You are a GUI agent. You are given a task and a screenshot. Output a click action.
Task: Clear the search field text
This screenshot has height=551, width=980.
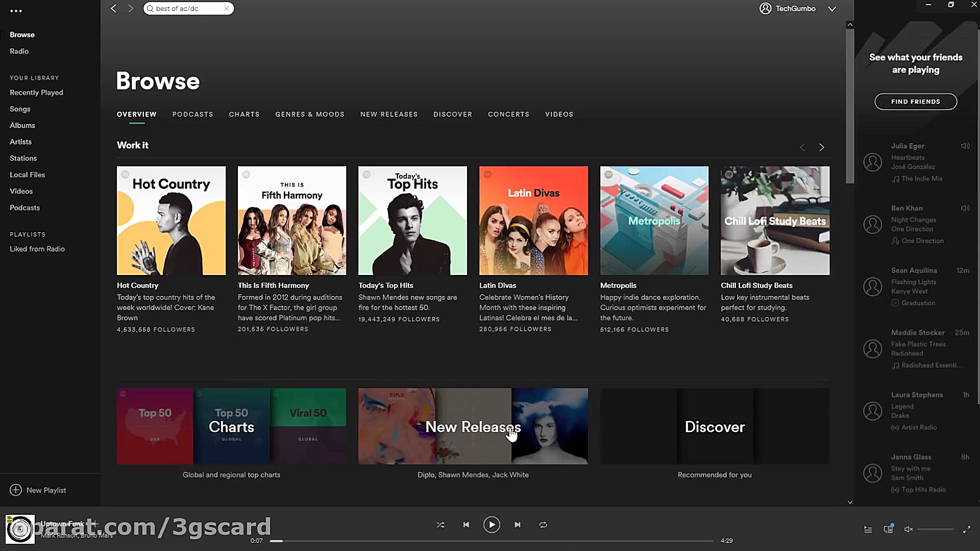pyautogui.click(x=227, y=9)
